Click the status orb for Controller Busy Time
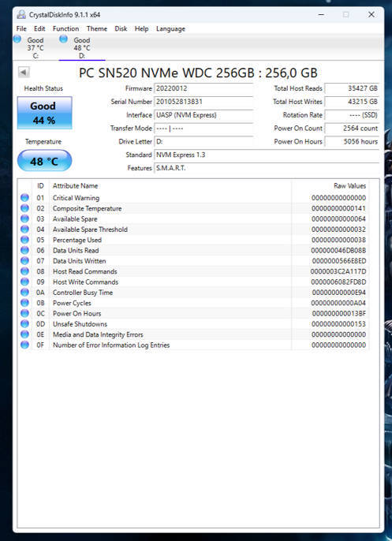The image size is (392, 541). [x=24, y=293]
